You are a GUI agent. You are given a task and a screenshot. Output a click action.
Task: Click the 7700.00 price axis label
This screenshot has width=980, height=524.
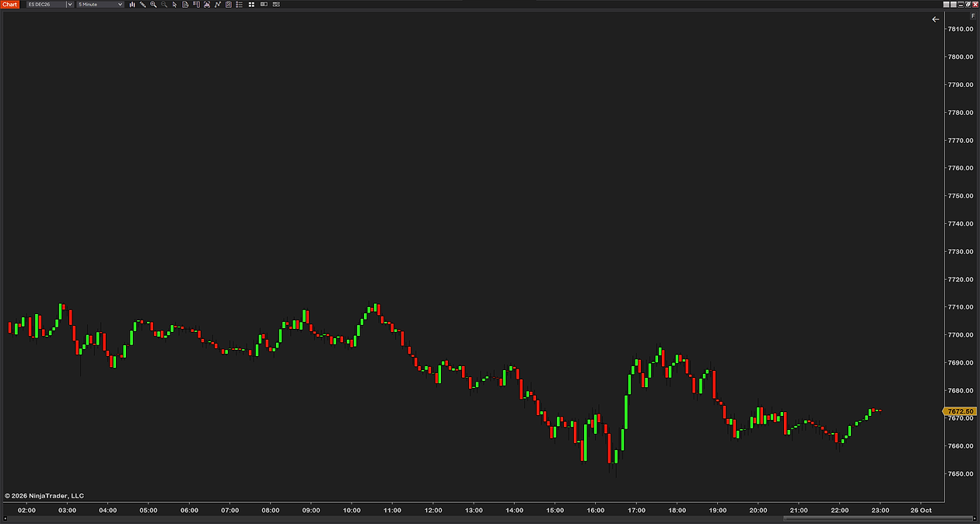click(961, 335)
